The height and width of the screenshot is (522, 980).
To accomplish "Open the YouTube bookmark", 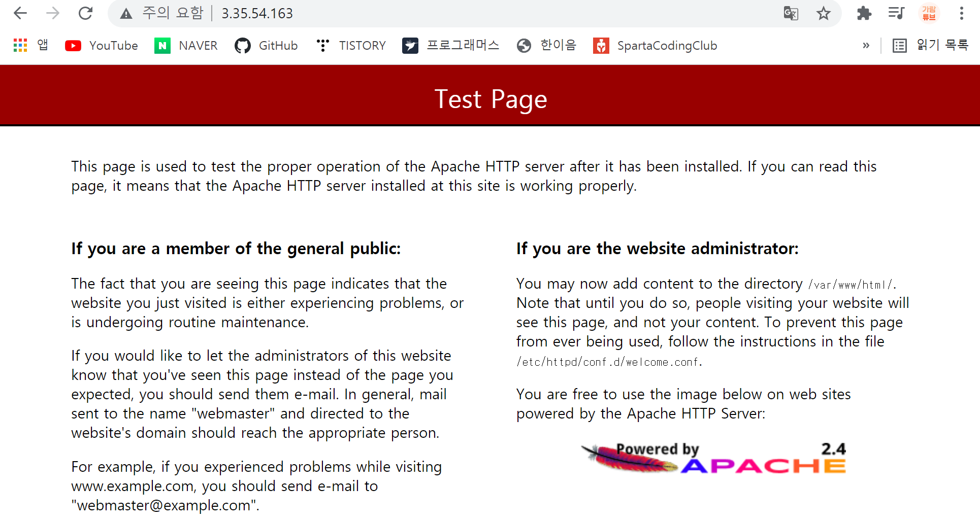I will coord(102,46).
